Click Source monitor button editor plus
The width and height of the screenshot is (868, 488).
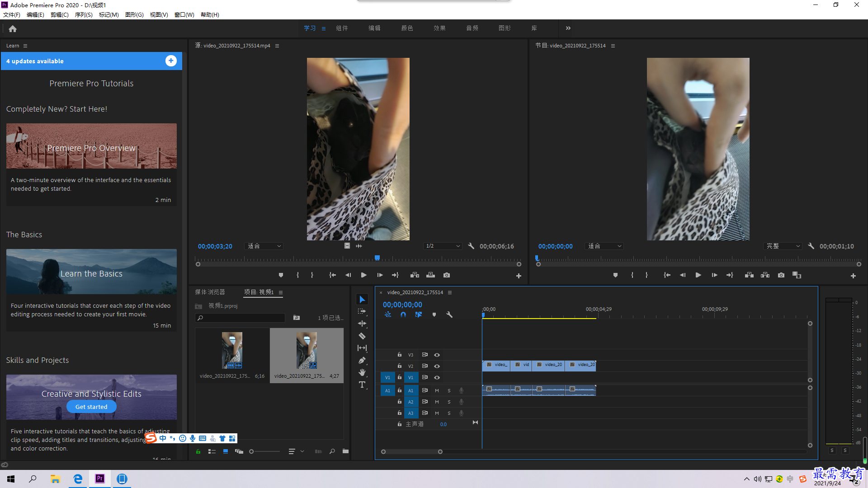pos(519,276)
